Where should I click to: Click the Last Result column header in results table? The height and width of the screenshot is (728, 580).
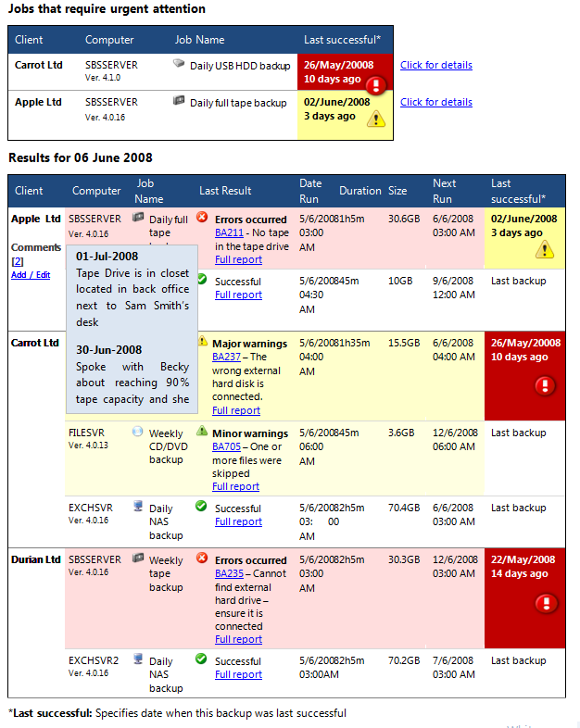click(x=225, y=191)
